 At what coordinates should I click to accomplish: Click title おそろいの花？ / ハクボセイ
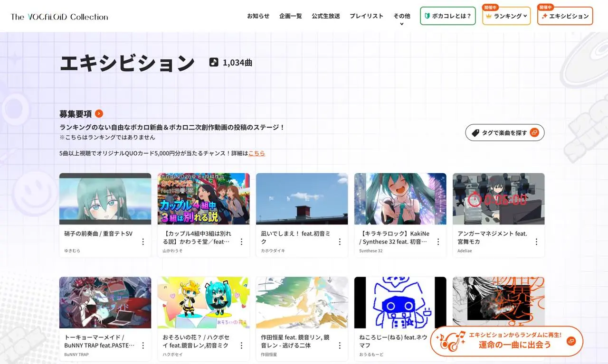(197, 342)
